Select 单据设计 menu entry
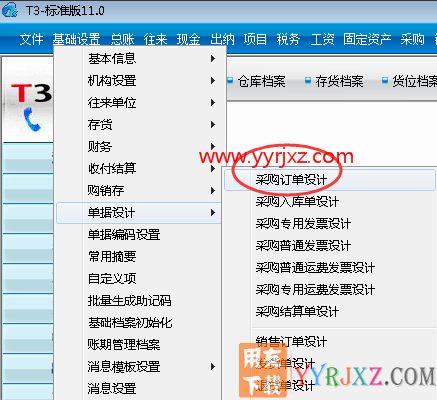 pos(138,213)
